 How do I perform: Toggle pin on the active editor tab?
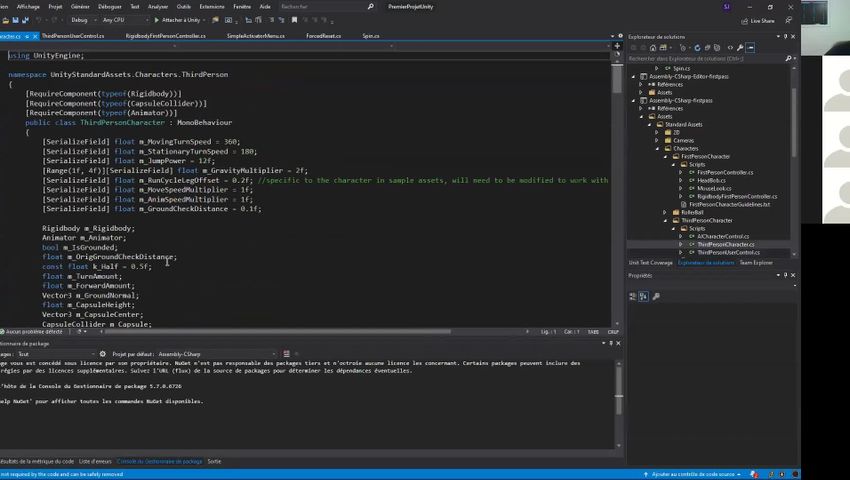pyautogui.click(x=27, y=36)
